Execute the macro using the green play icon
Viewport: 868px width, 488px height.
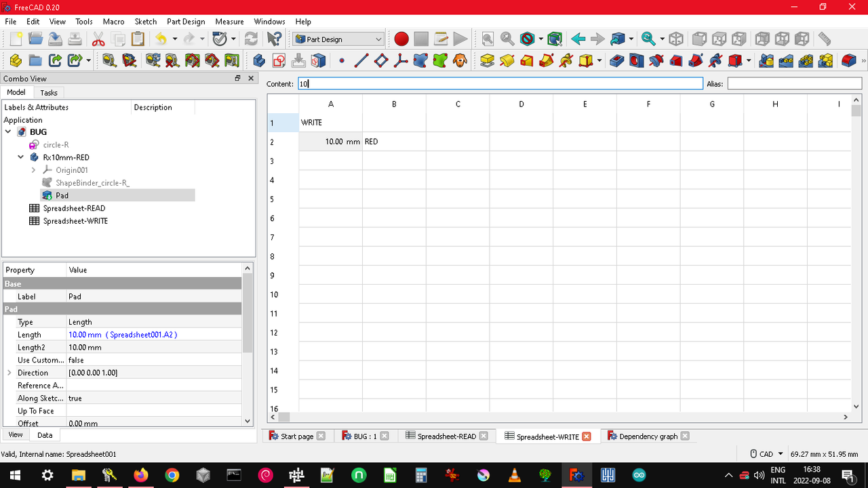(460, 39)
